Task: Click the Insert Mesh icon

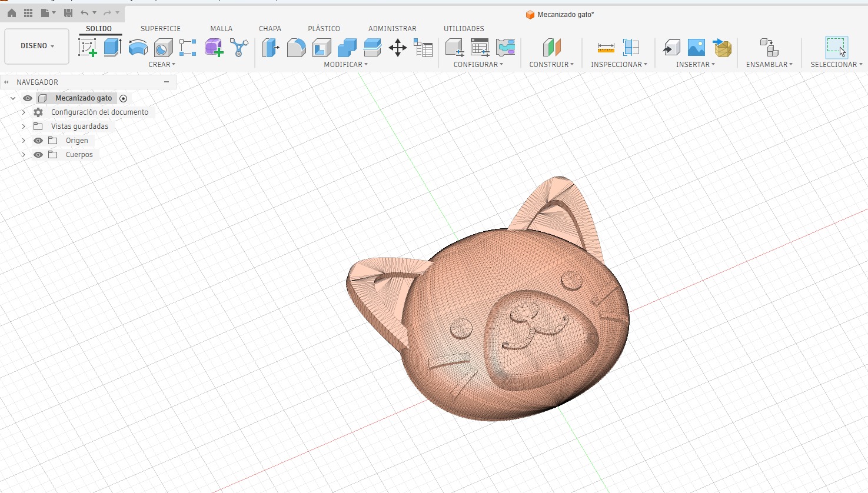Action: [722, 48]
